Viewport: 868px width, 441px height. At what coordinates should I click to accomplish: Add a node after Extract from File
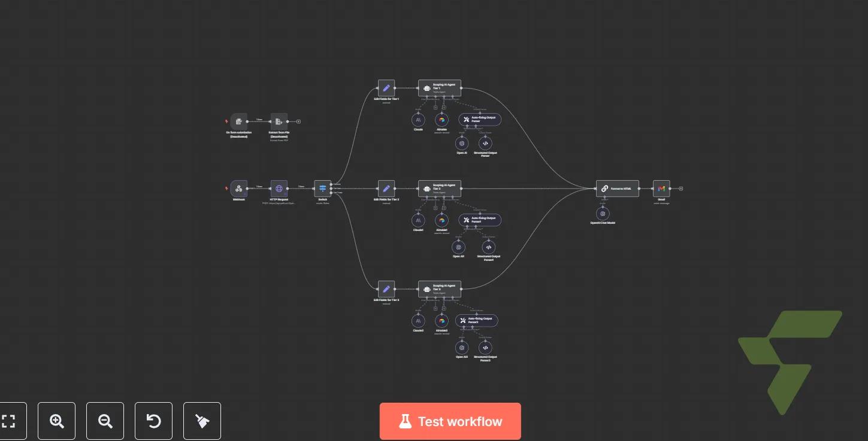(299, 121)
